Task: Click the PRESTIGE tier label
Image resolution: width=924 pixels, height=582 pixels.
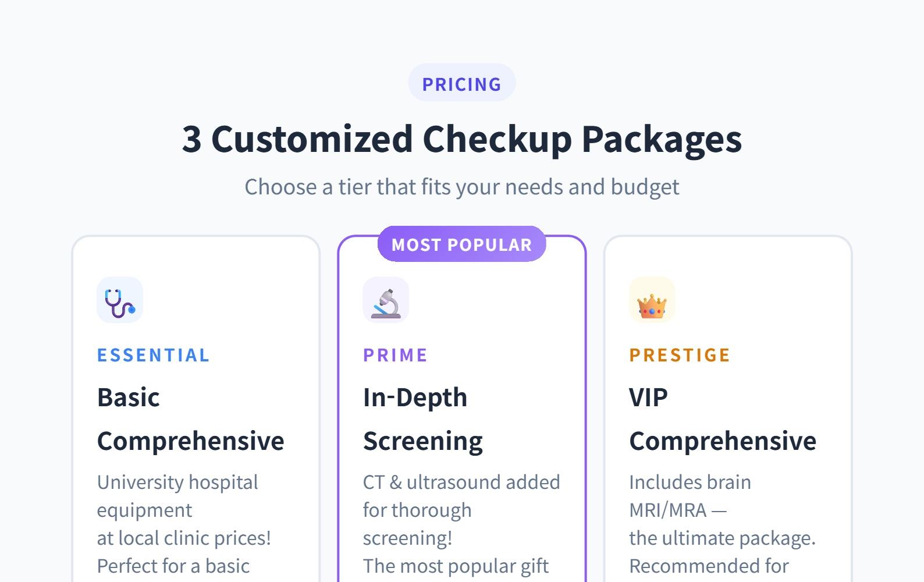Action: click(680, 355)
